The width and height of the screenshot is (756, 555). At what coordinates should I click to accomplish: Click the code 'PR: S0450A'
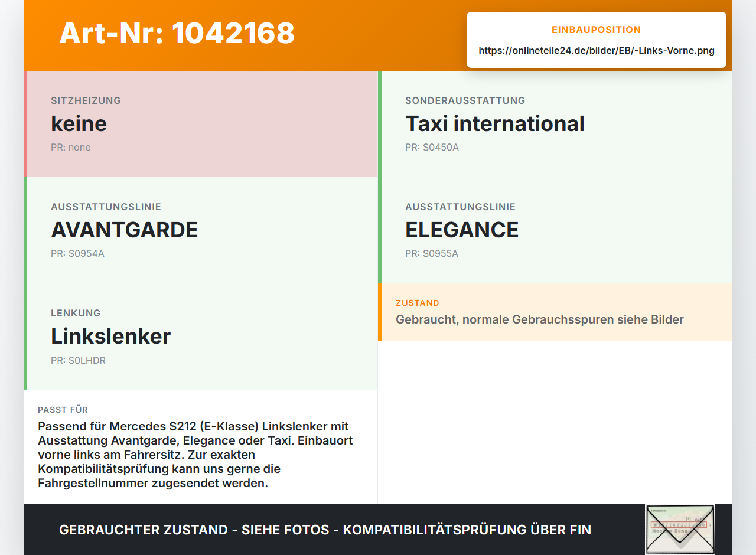(x=432, y=147)
